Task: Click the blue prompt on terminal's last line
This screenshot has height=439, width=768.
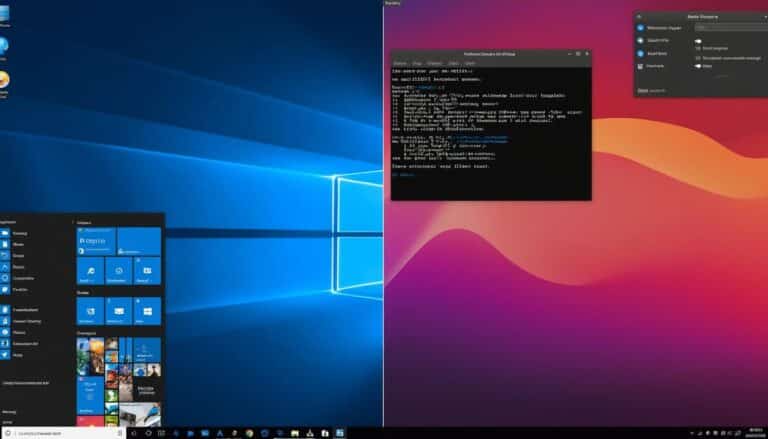Action: (x=403, y=174)
